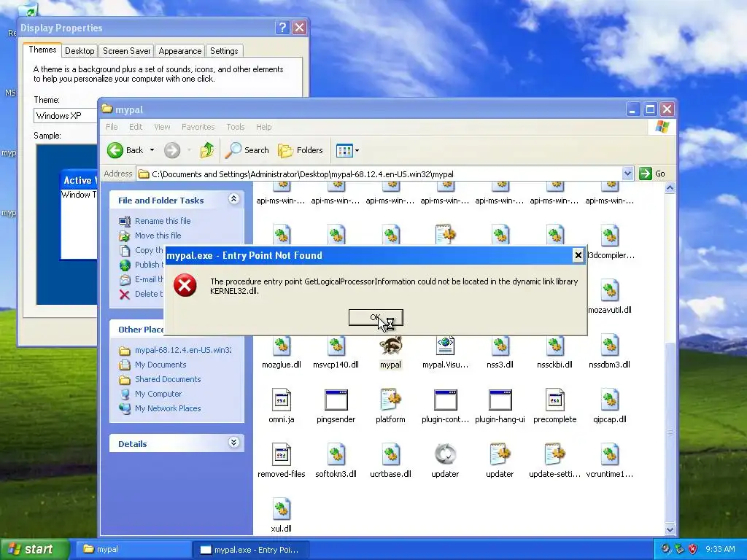Screen dimensions: 747x560
Task: Select the xul.dll file icon
Action: pos(282,509)
